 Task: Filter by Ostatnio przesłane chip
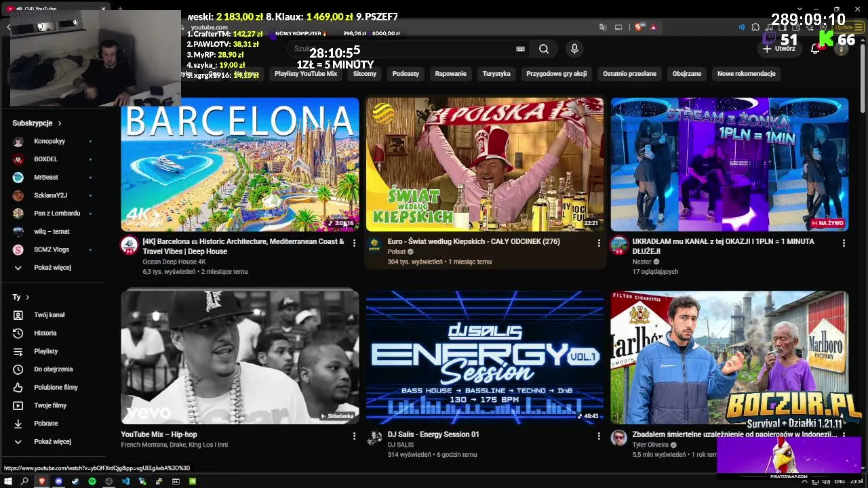pyautogui.click(x=629, y=74)
